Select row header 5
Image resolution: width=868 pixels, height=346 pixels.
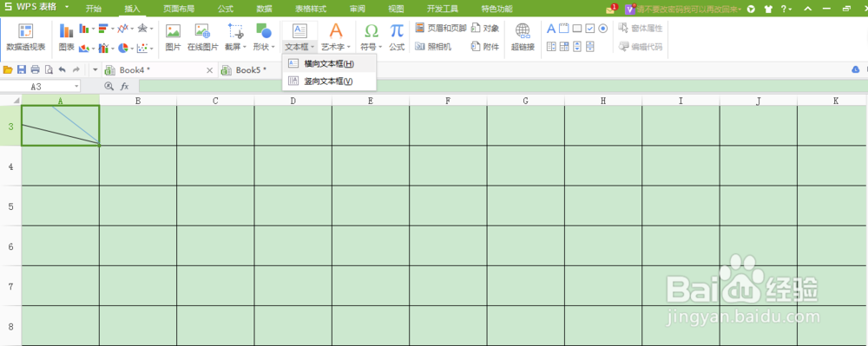pos(10,206)
